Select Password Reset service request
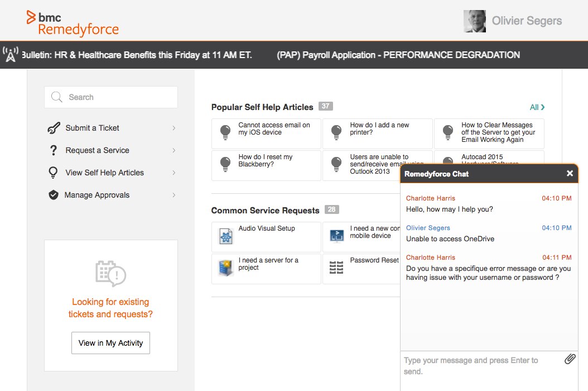 (x=362, y=269)
